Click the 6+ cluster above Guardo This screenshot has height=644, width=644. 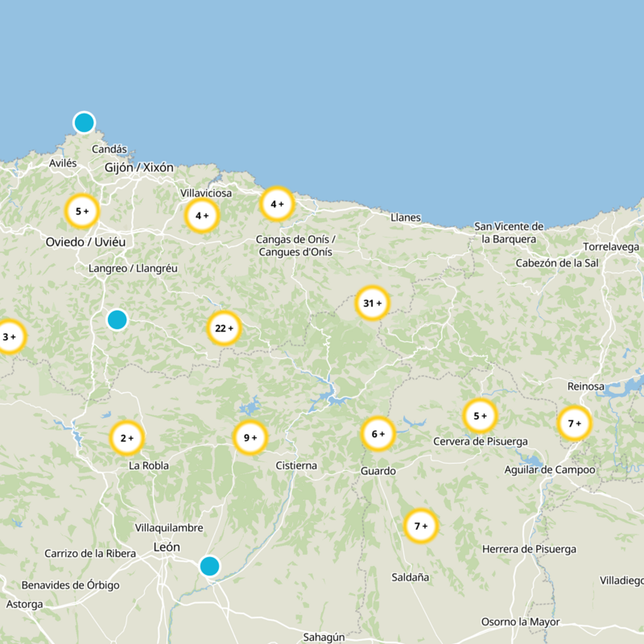378,434
